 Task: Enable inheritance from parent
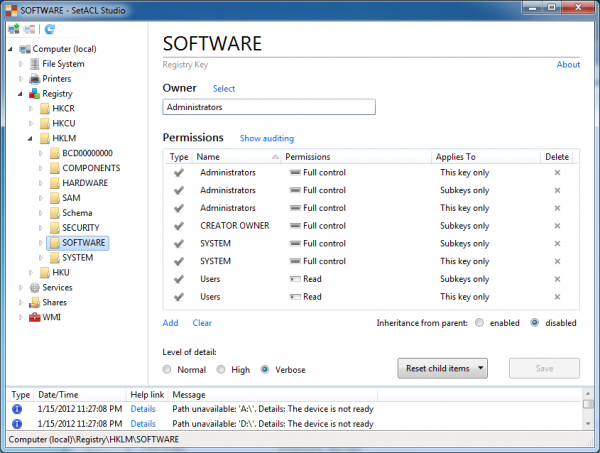(x=479, y=323)
